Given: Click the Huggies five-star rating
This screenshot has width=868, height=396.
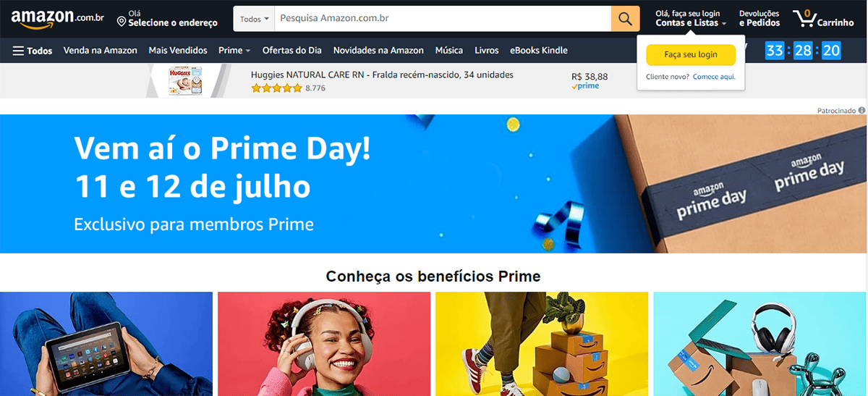Looking at the screenshot, I should [276, 88].
